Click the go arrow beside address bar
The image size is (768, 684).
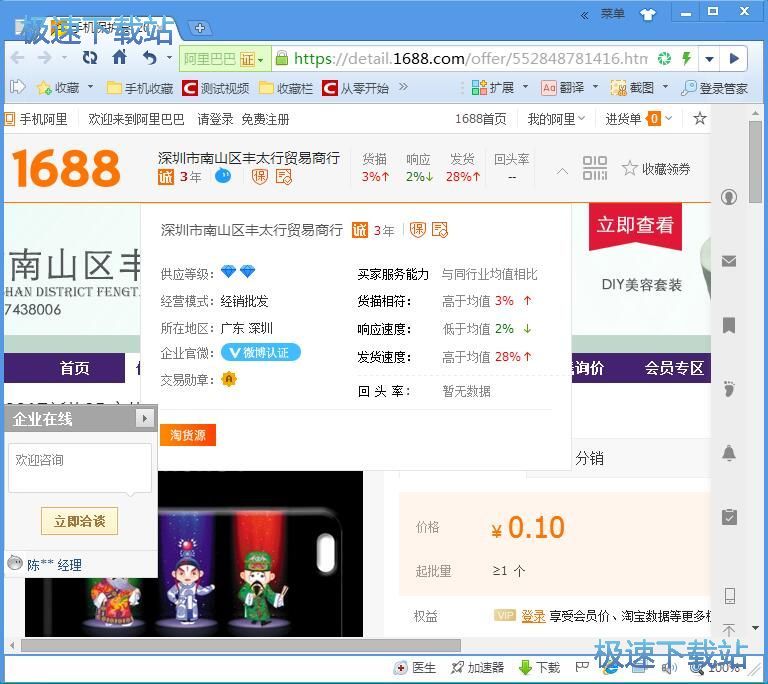tap(734, 59)
